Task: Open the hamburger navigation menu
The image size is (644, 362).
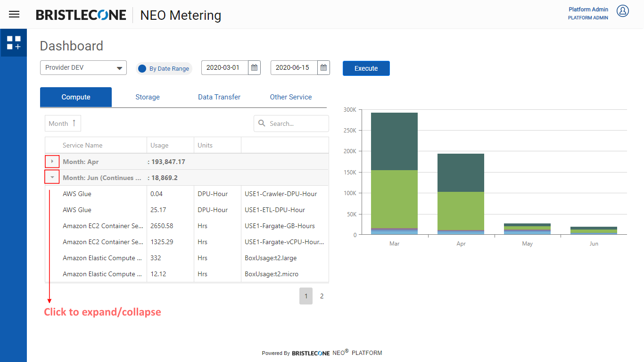Action: [x=14, y=14]
